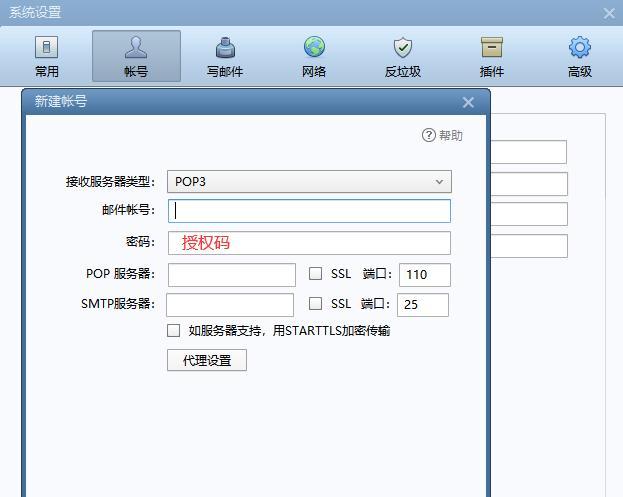This screenshot has width=623, height=497.
Task: Click into the 密码 password field
Action: coord(309,243)
